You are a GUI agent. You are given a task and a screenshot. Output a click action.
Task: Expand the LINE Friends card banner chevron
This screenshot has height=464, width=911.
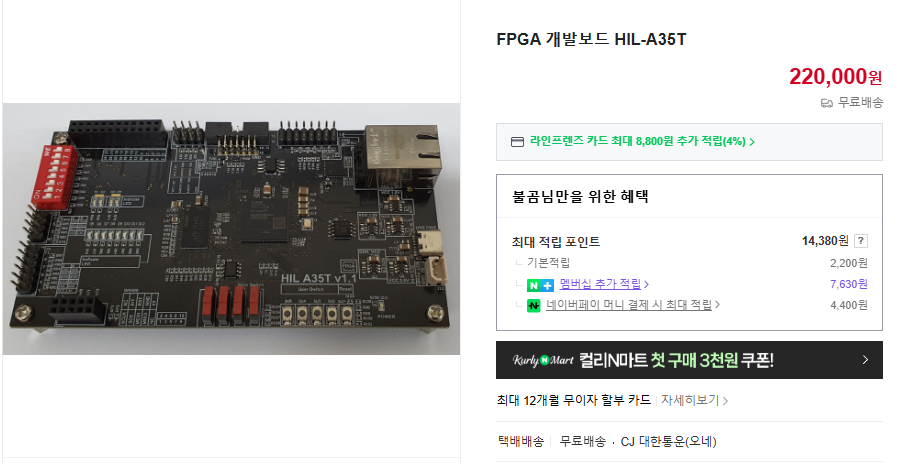pyautogui.click(x=752, y=142)
